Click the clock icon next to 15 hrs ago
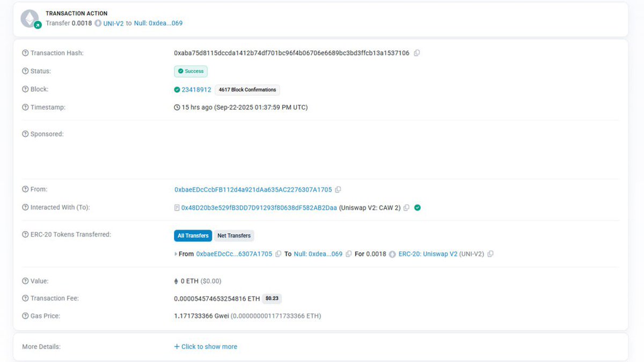644x362 pixels. pos(177,107)
